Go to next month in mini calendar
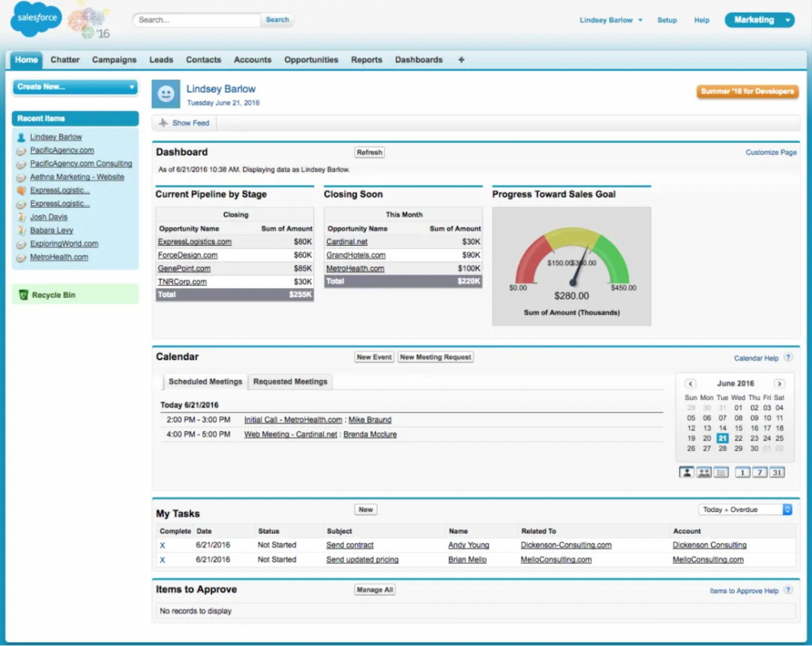 780,384
